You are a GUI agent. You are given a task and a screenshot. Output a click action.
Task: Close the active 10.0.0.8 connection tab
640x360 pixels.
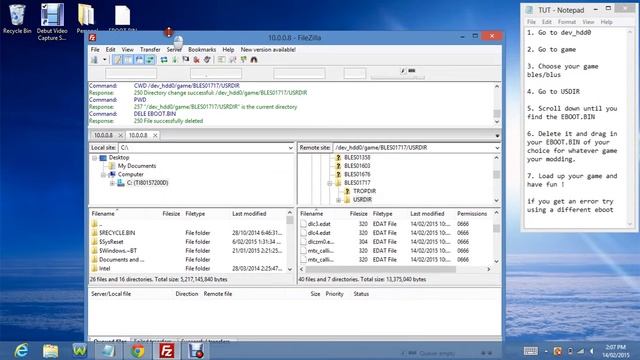point(155,135)
